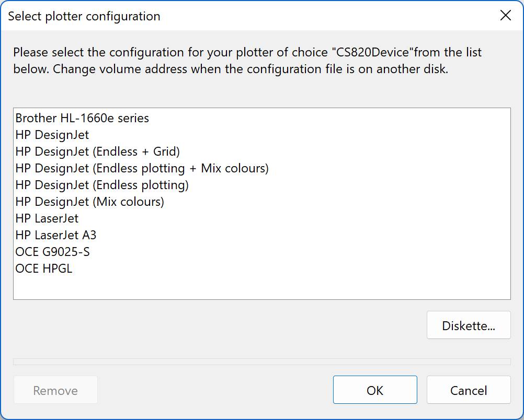Choose the OCE HPGL configuration
The image size is (524, 420).
[x=44, y=269]
